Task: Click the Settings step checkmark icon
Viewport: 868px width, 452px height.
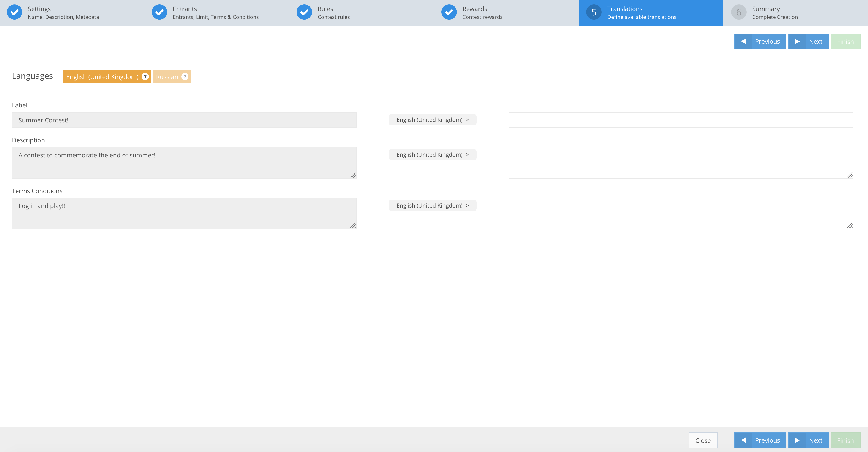Action: point(15,12)
